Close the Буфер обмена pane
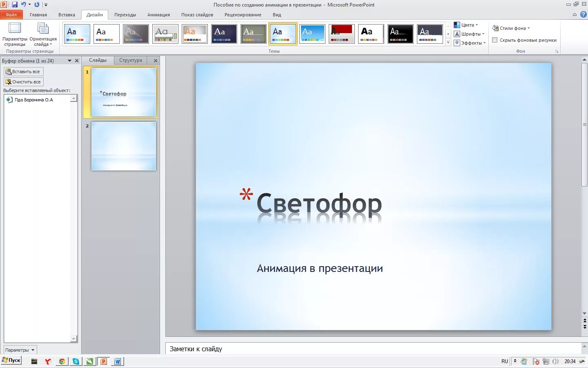 click(x=76, y=61)
